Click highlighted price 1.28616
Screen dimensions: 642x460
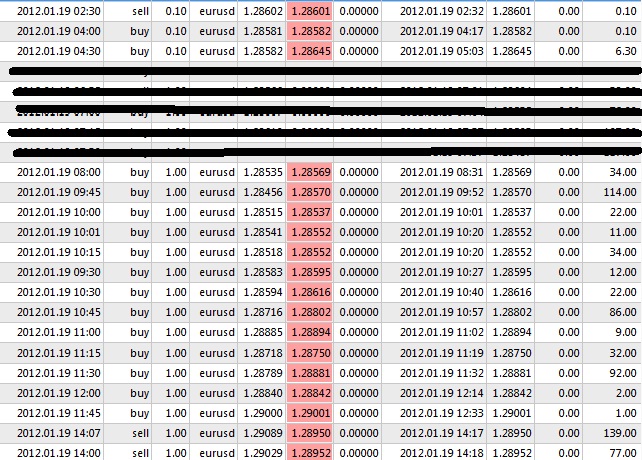point(310,292)
